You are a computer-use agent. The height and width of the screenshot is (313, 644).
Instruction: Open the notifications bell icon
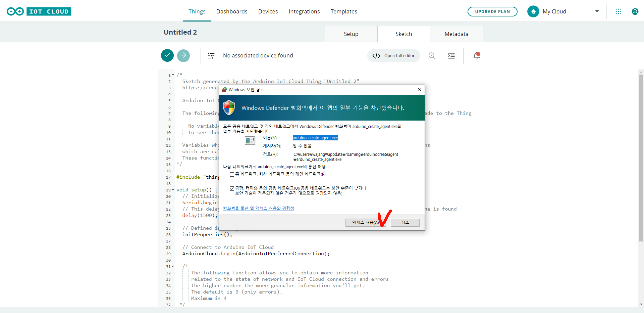click(x=477, y=56)
